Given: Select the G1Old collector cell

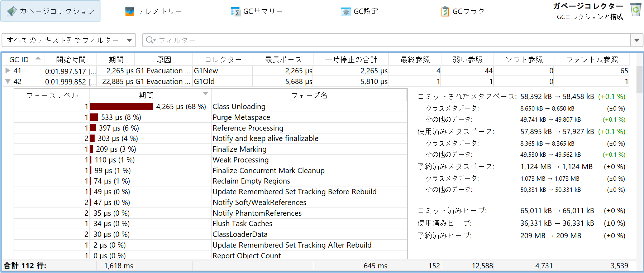Looking at the screenshot, I should point(223,82).
